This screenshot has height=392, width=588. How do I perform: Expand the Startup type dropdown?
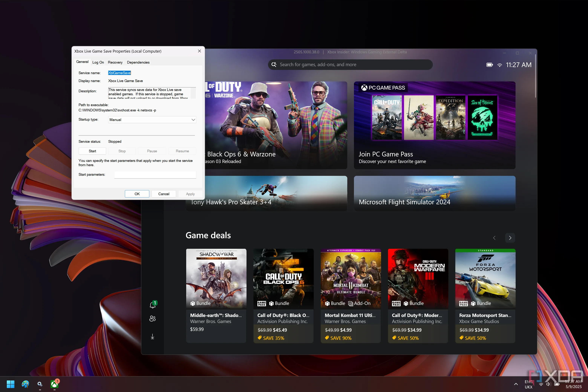(152, 120)
